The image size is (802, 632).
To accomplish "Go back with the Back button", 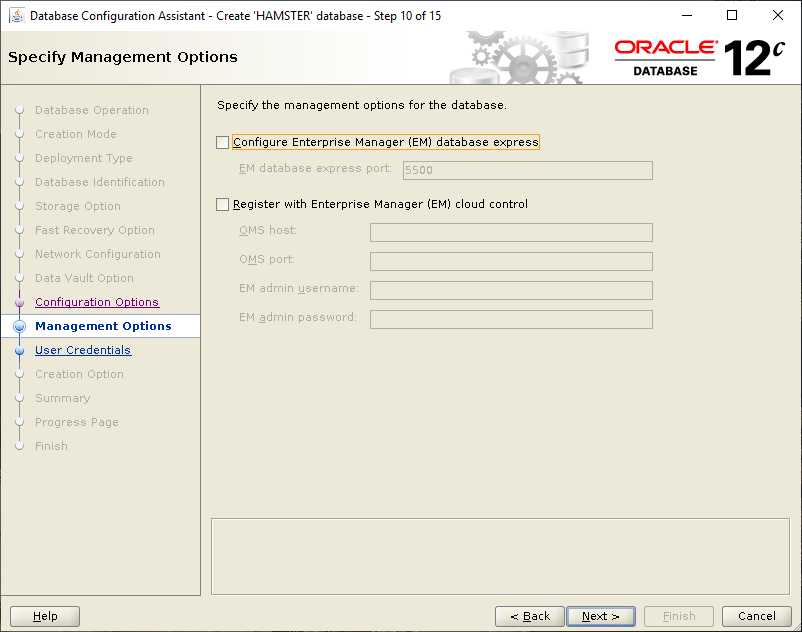I will point(530,616).
